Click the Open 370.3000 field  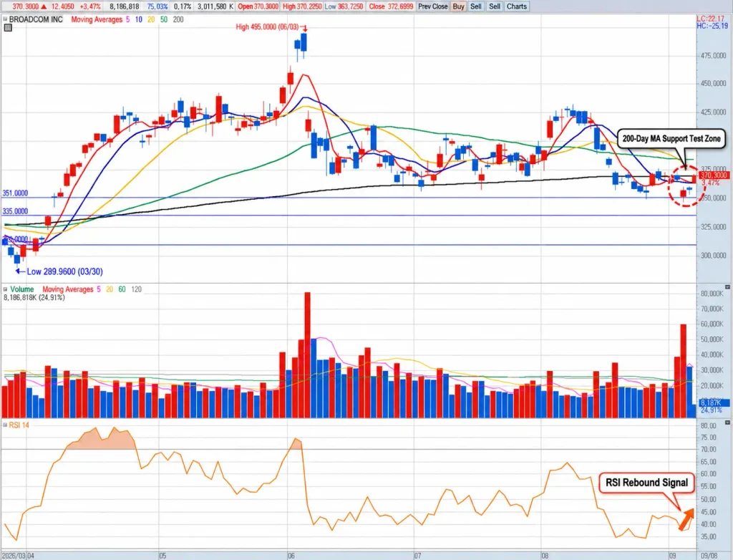[x=258, y=6]
